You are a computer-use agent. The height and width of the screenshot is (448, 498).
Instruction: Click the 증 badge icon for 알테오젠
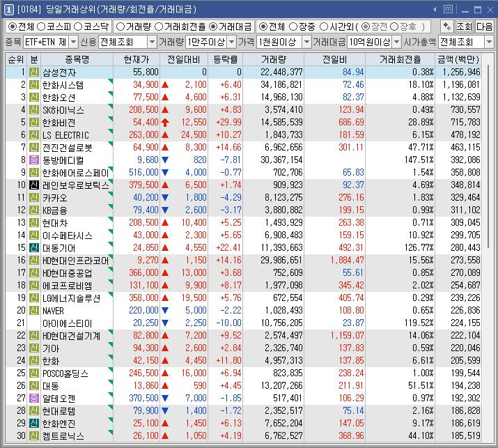(x=34, y=398)
